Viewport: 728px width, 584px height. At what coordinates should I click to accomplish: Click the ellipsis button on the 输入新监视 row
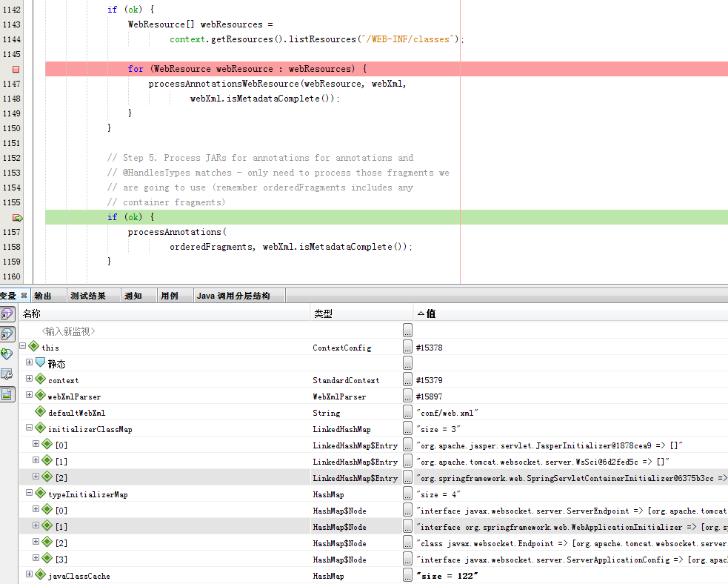[407, 331]
